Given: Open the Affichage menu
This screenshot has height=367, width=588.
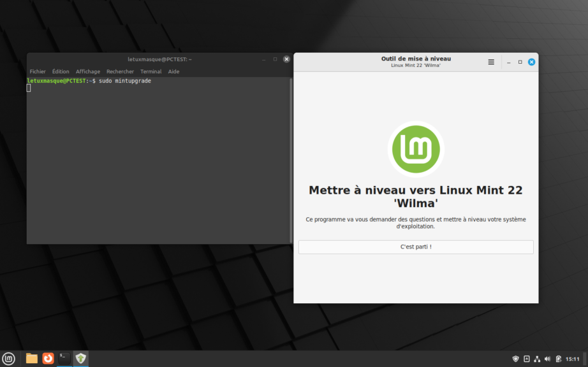Looking at the screenshot, I should (x=87, y=71).
